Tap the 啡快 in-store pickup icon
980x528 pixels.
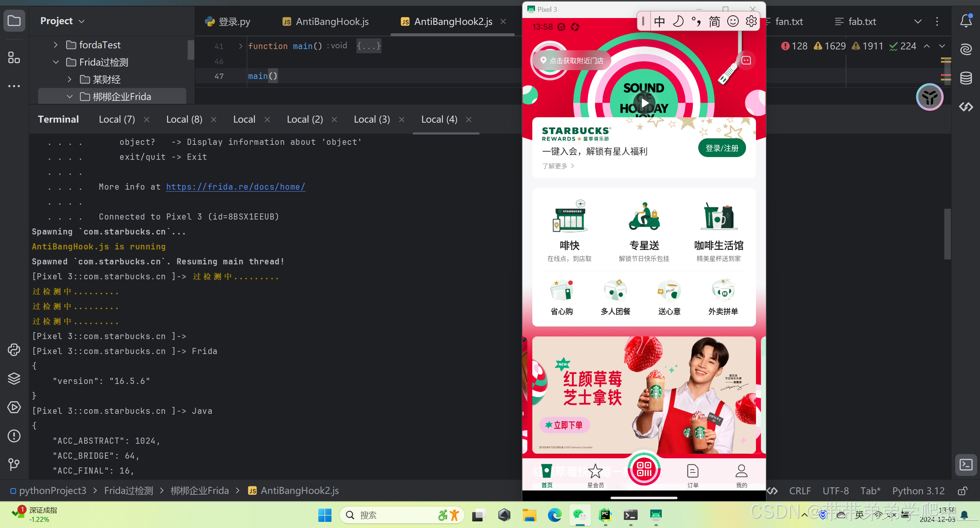coord(569,216)
